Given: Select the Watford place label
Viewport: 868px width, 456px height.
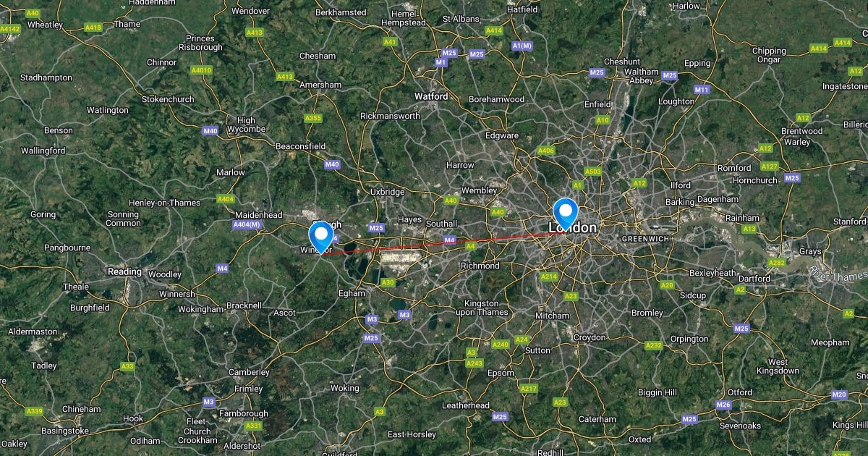Looking at the screenshot, I should point(430,96).
